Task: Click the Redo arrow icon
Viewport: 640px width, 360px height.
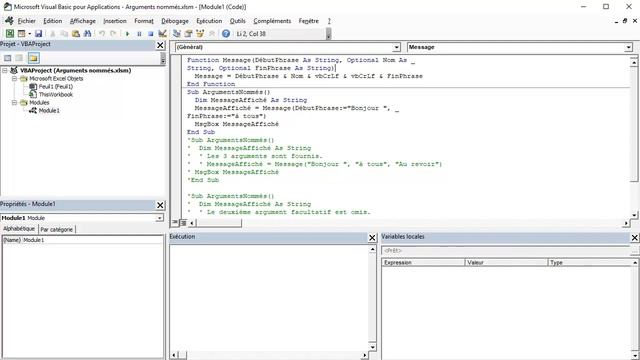Action: tap(113, 33)
